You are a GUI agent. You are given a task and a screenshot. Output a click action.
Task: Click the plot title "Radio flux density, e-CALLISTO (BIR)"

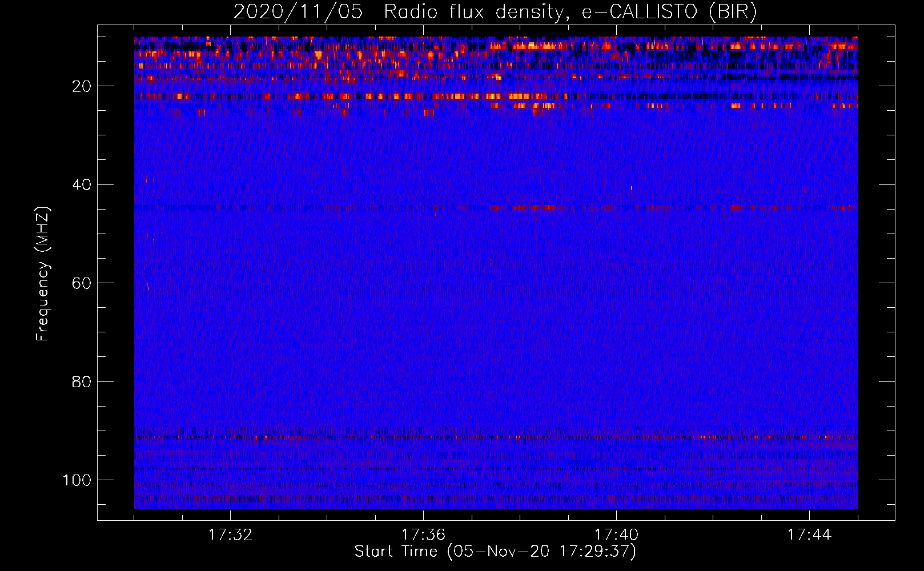coord(570,12)
